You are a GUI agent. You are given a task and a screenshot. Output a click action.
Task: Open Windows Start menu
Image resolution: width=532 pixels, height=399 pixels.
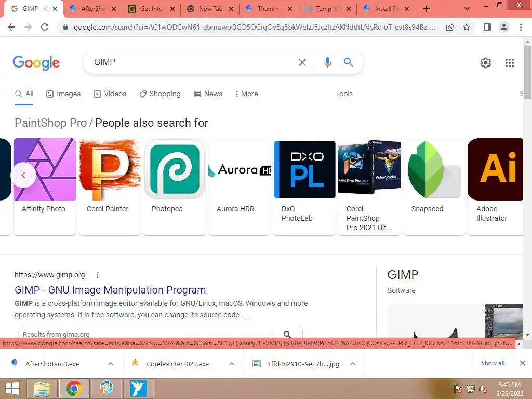coord(12,389)
